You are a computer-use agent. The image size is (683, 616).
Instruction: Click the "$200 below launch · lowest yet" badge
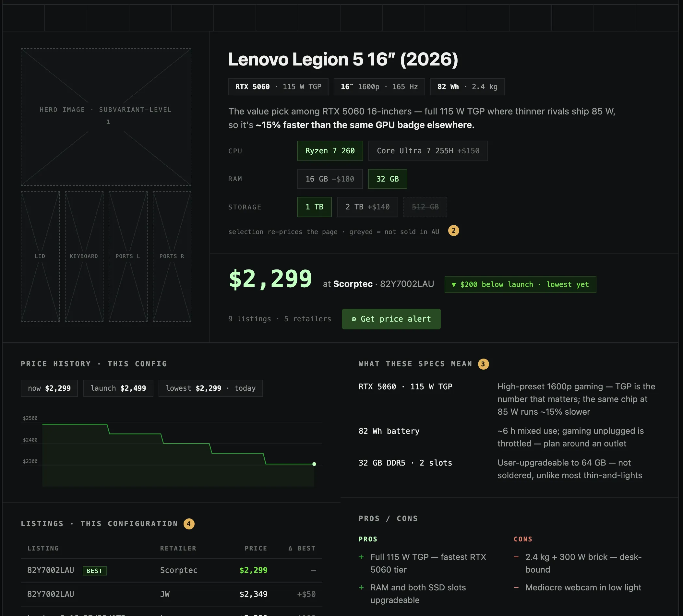point(520,285)
